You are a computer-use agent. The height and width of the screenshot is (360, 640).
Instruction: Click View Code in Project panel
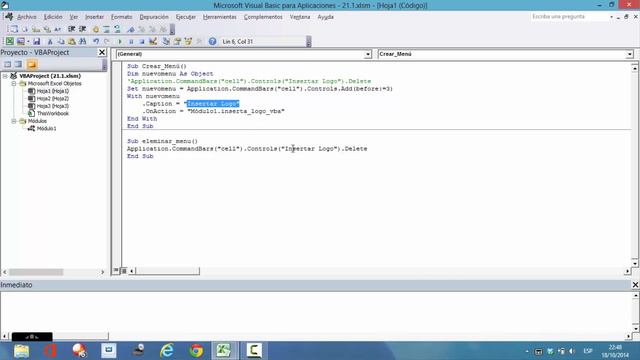pos(7,64)
